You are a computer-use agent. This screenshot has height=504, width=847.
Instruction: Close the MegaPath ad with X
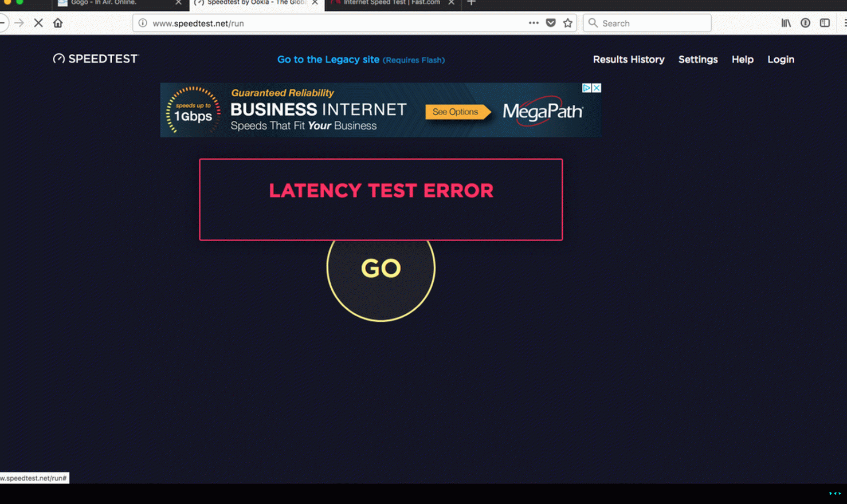click(x=597, y=88)
